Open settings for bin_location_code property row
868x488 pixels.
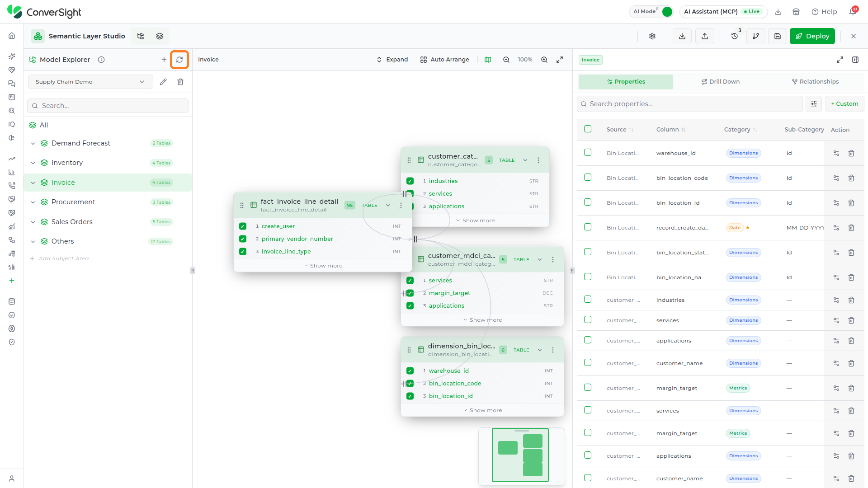[836, 178]
